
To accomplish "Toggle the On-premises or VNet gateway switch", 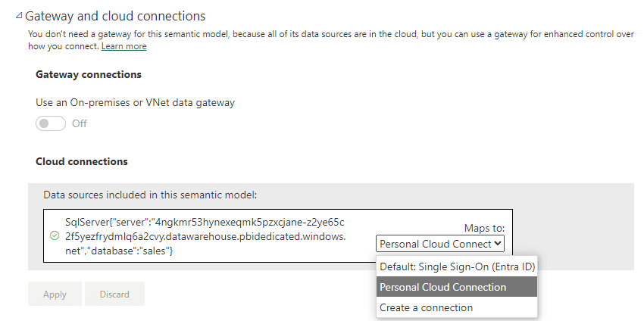I will point(51,123).
